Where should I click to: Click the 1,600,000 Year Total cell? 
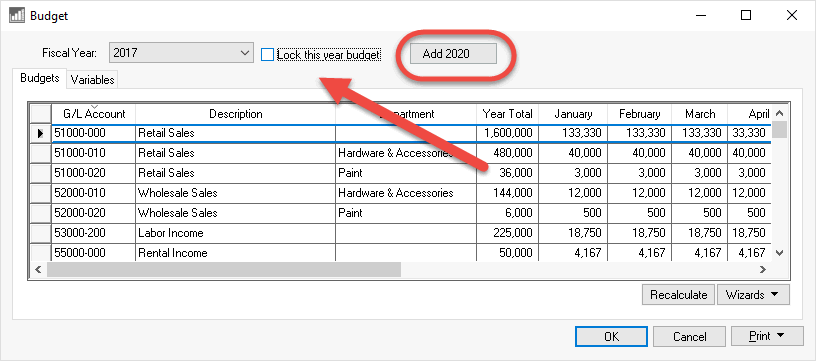[507, 133]
